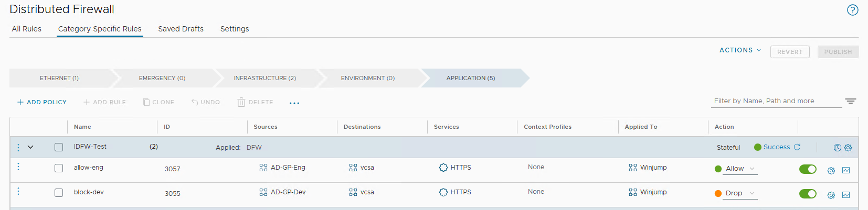
Task: Open the Drop action dropdown
Action: click(740, 193)
